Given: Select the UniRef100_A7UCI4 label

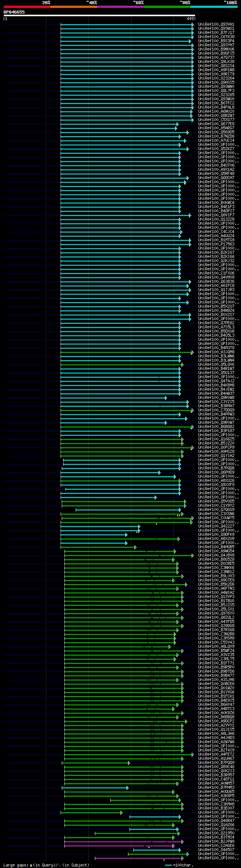Looking at the screenshot, I should 216,141.
